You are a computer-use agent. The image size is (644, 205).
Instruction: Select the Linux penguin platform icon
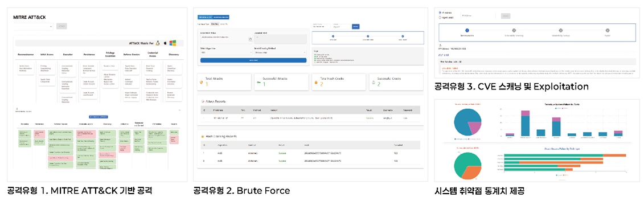point(157,42)
